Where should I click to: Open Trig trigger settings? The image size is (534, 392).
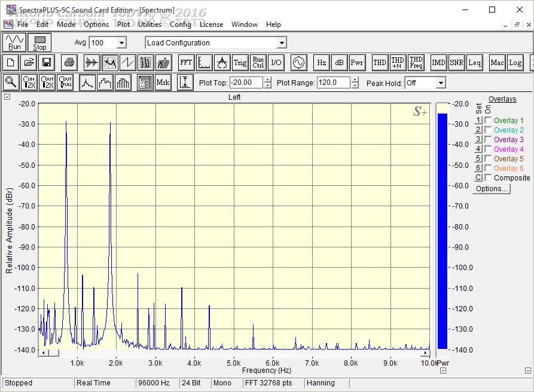click(x=240, y=63)
